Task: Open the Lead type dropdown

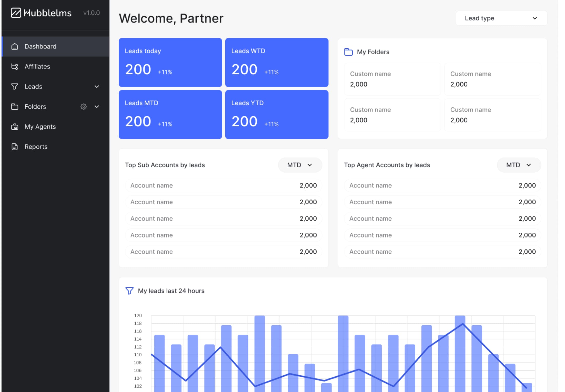Action: (x=501, y=18)
